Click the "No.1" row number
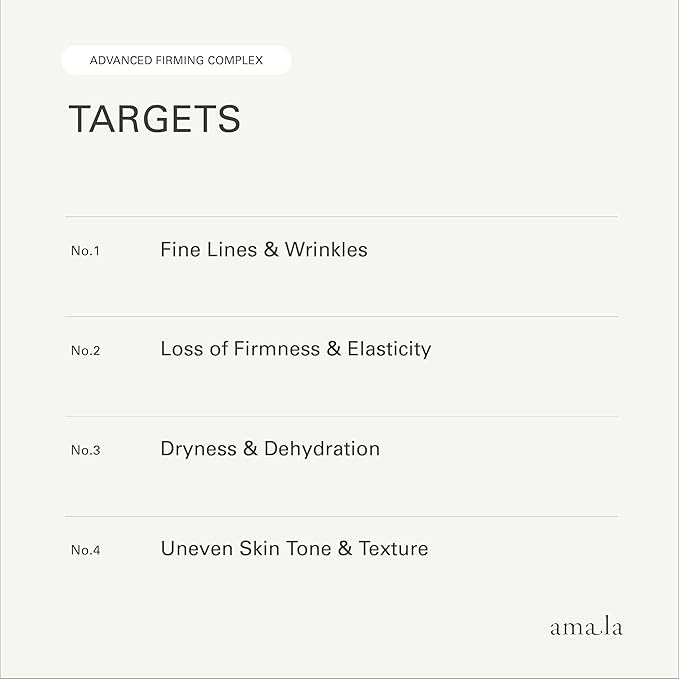Viewport: 679px width, 679px height. pyautogui.click(x=85, y=251)
